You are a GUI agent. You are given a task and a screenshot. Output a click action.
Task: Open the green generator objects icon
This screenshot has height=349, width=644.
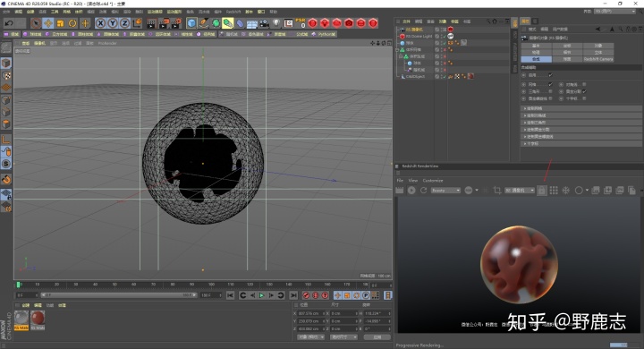tap(216, 23)
